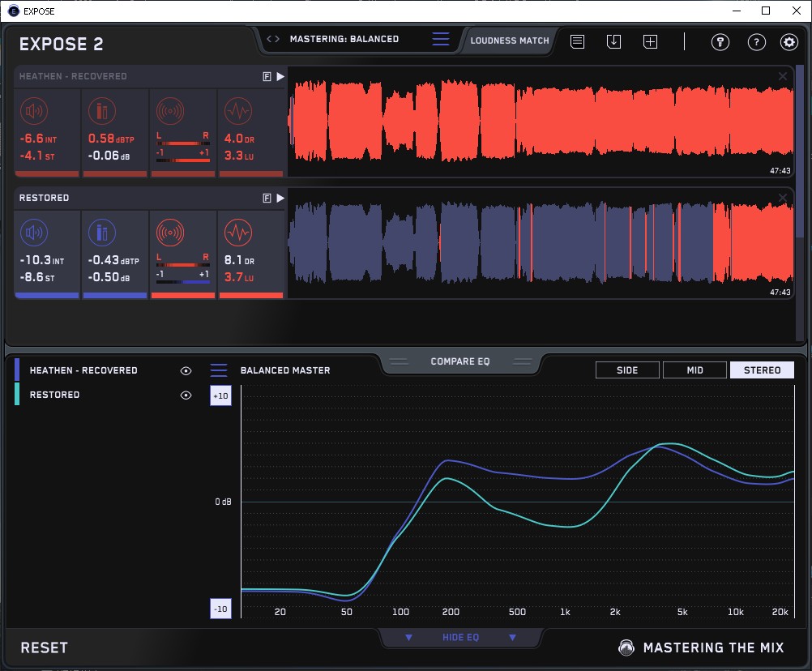Screen dimensions: 812x671
Task: Click the Heathen - Recovered track title
Action: [x=73, y=77]
